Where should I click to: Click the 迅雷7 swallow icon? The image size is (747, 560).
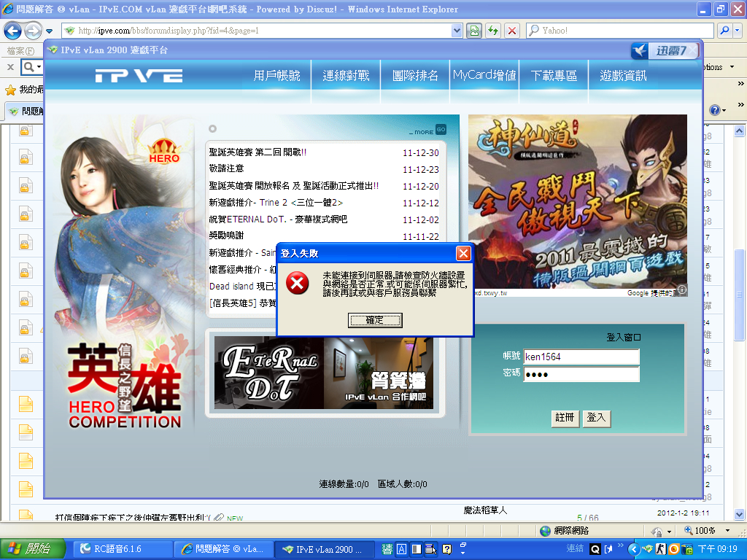click(639, 50)
